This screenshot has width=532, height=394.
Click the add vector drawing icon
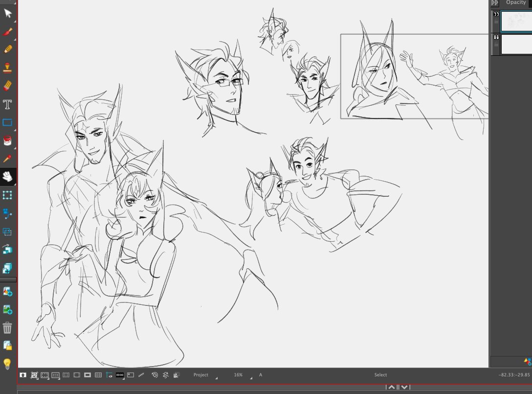pyautogui.click(x=7, y=291)
